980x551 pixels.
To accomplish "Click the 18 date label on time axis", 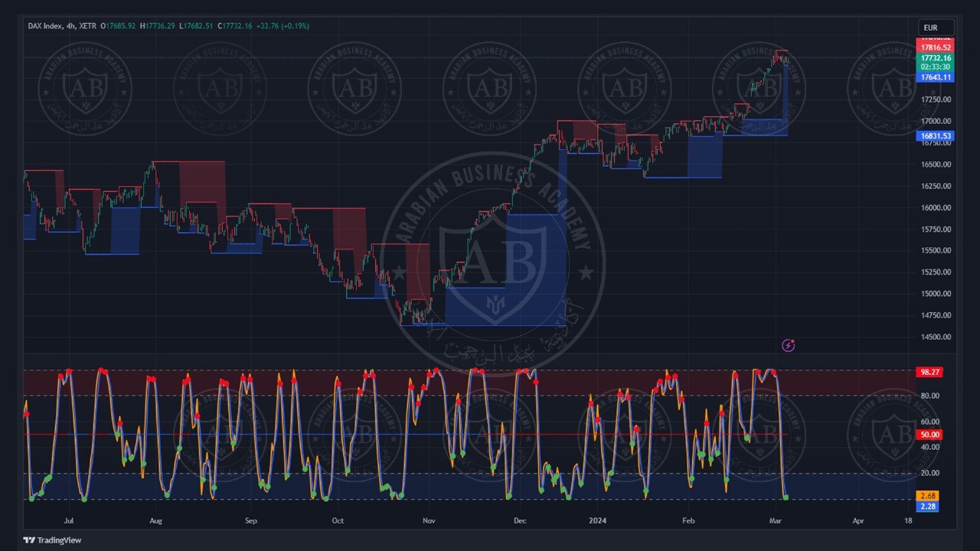I will click(x=908, y=521).
